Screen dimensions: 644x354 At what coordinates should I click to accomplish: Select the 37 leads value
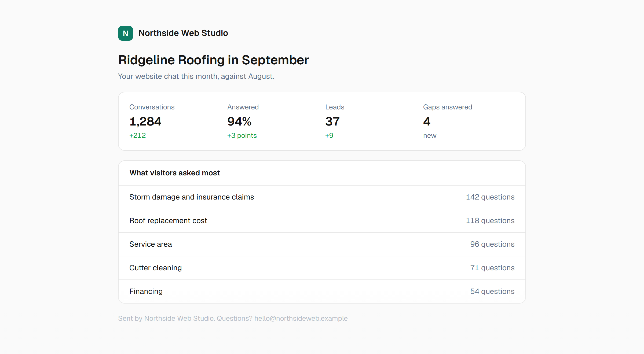click(x=332, y=121)
